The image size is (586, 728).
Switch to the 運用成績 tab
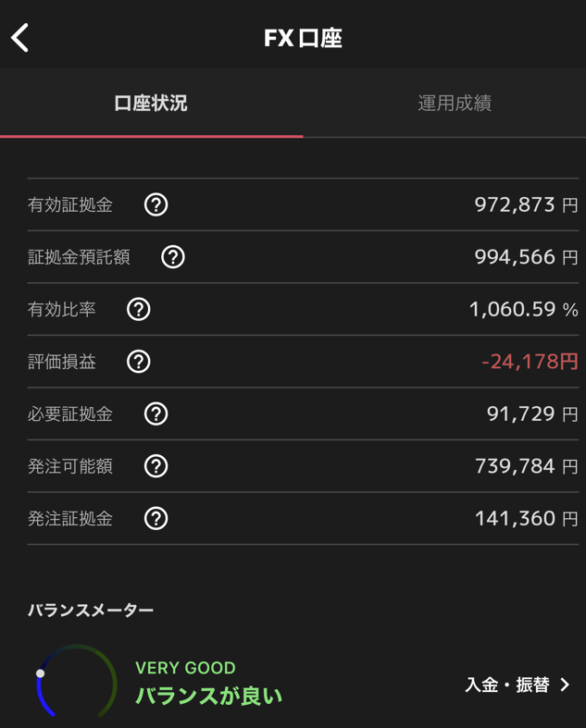pos(454,103)
